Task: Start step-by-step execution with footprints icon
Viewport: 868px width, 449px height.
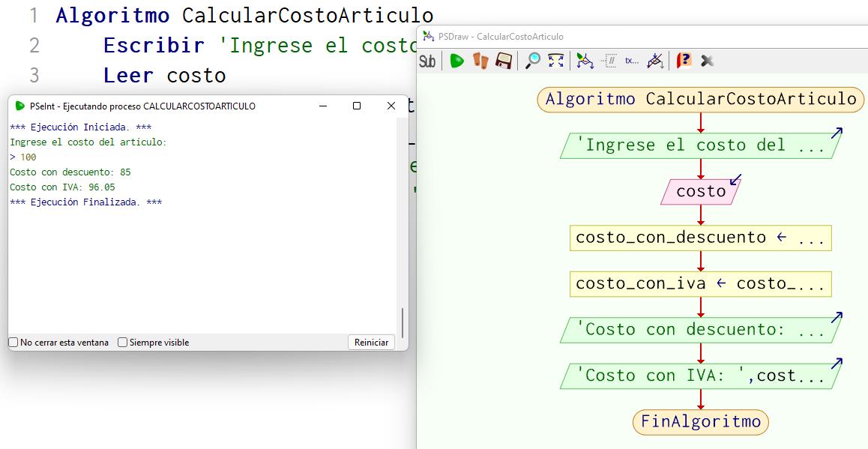Action: coord(480,61)
